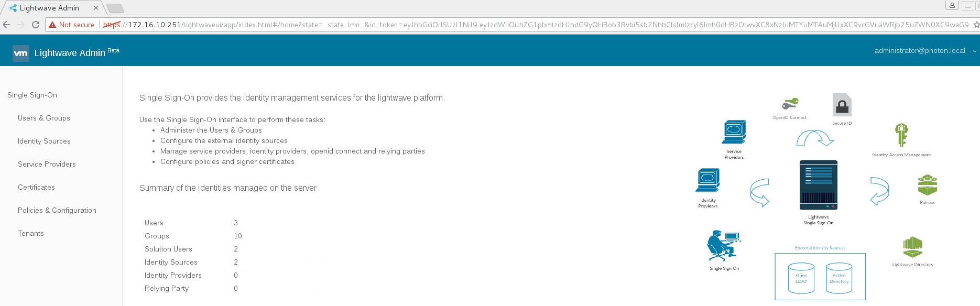Screen dimensions: 980x306
Task: Click the Lightwave Admin header title
Action: [x=70, y=53]
